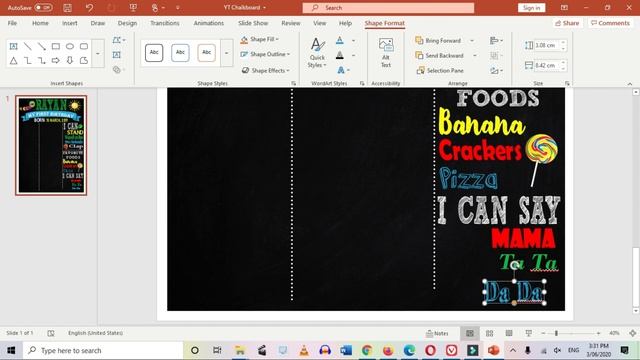Open Notes pane

tap(437, 333)
